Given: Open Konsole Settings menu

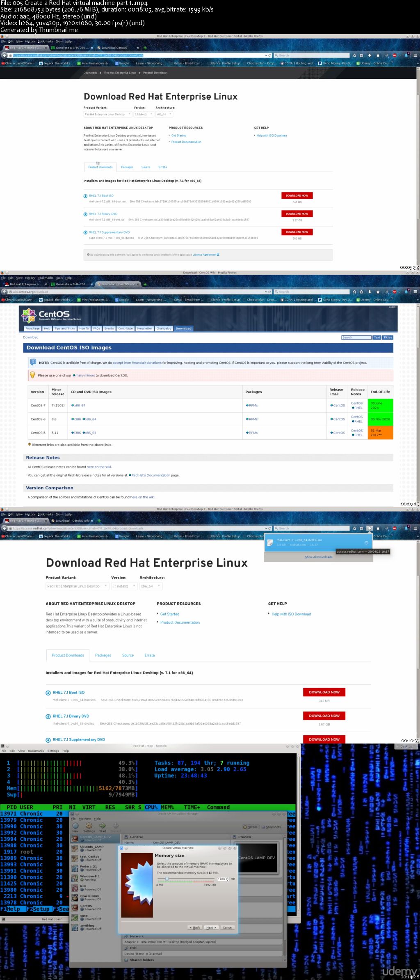Looking at the screenshot, I should [53, 751].
